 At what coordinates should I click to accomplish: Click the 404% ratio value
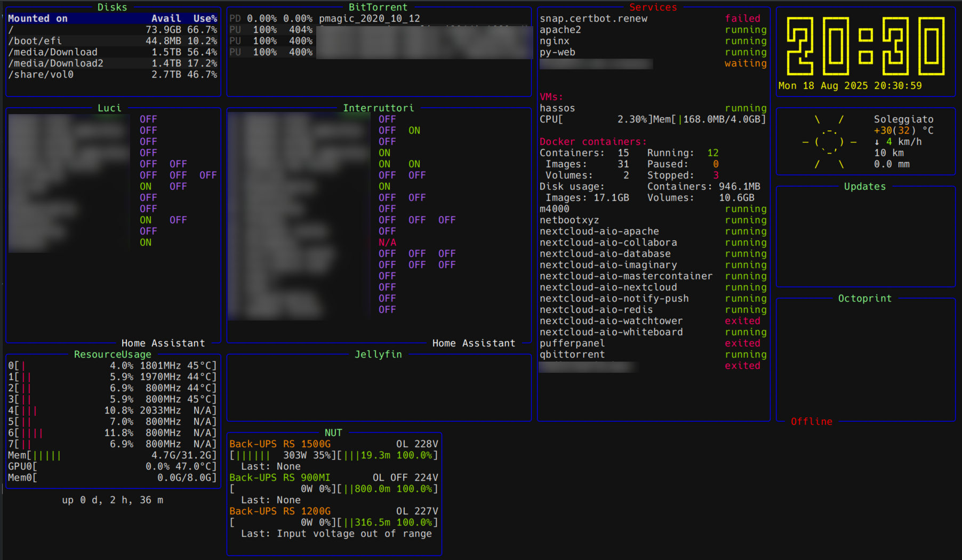point(301,30)
